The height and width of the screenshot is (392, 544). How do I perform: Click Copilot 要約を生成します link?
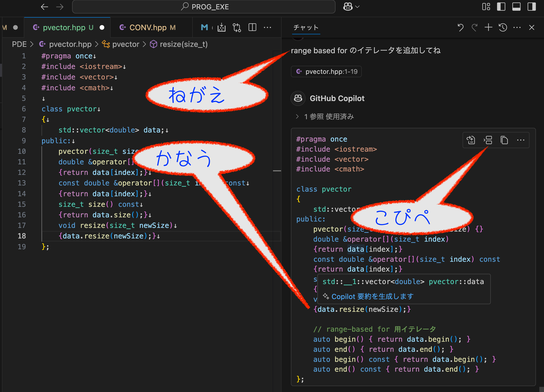pos(372,297)
